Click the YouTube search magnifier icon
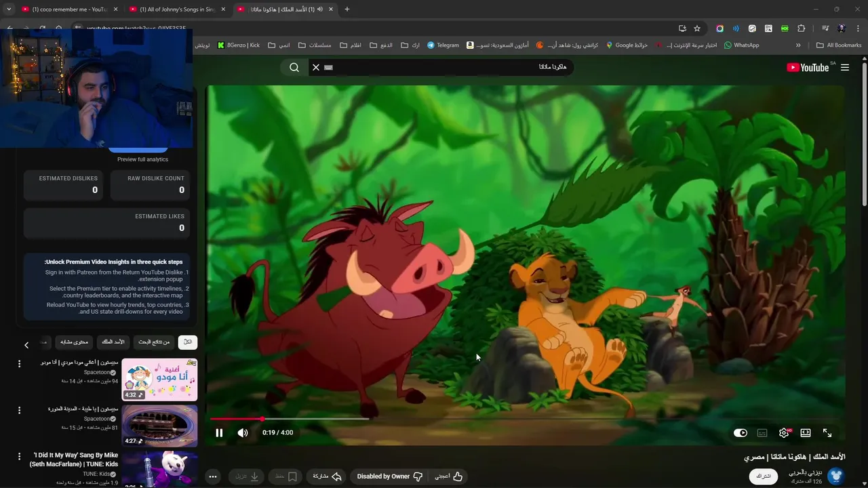 click(x=294, y=67)
